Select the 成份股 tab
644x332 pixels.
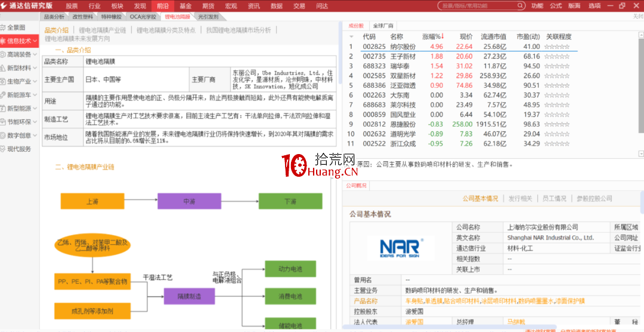pos(356,26)
